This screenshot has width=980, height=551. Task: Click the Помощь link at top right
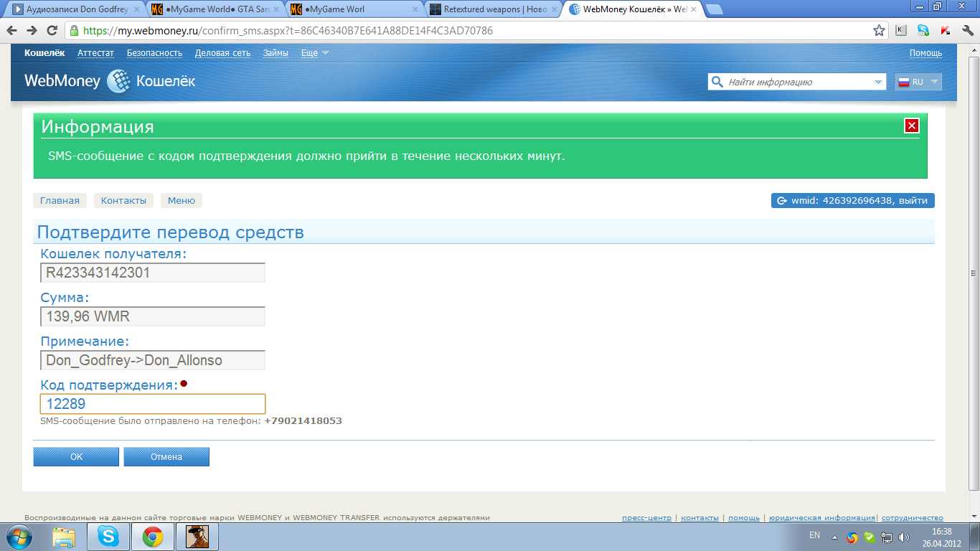pyautogui.click(x=925, y=53)
